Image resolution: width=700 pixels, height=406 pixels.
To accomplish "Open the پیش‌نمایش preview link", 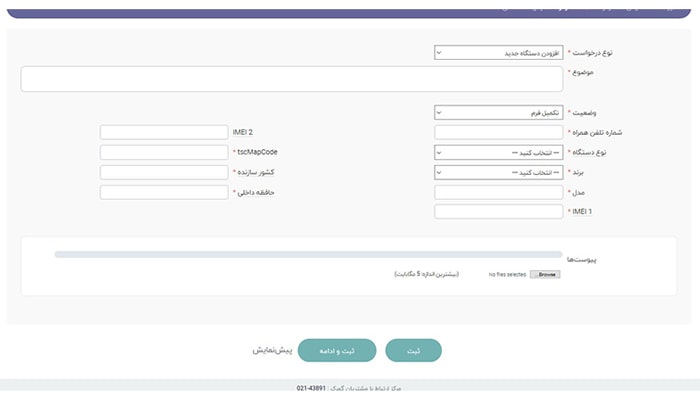I will click(x=270, y=351).
